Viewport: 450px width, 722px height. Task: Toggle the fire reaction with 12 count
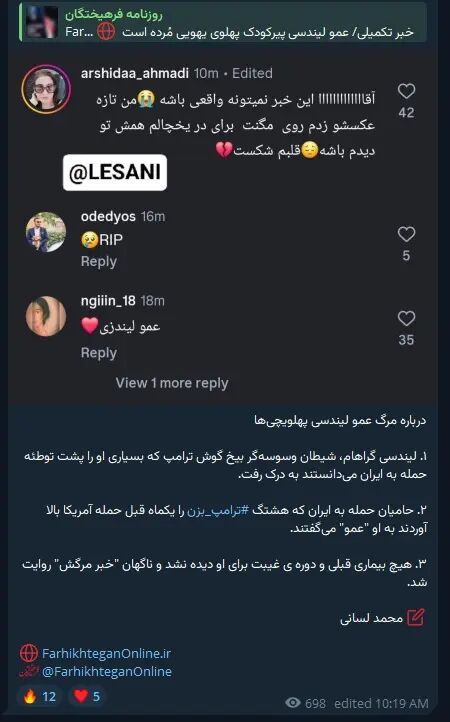pyautogui.click(x=39, y=696)
